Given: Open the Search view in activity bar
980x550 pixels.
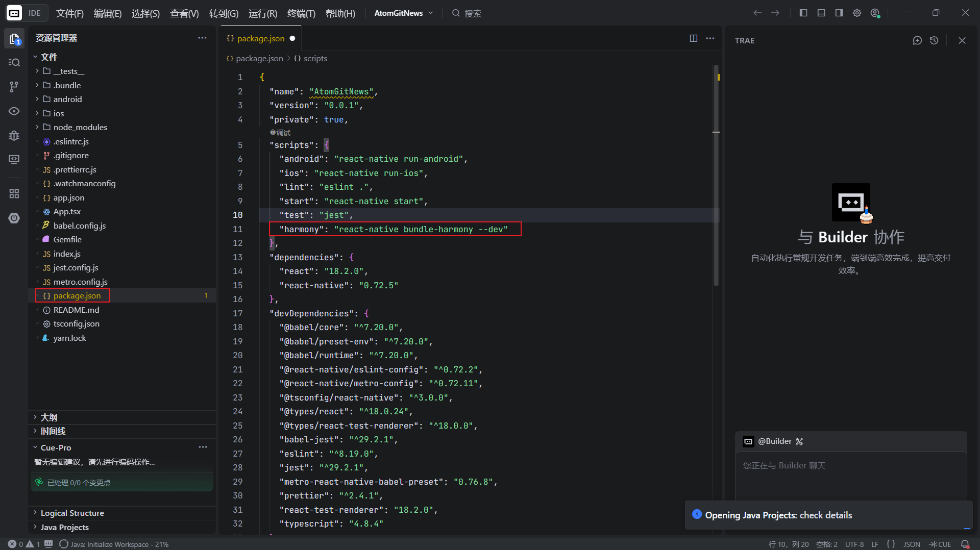Looking at the screenshot, I should pyautogui.click(x=14, y=63).
